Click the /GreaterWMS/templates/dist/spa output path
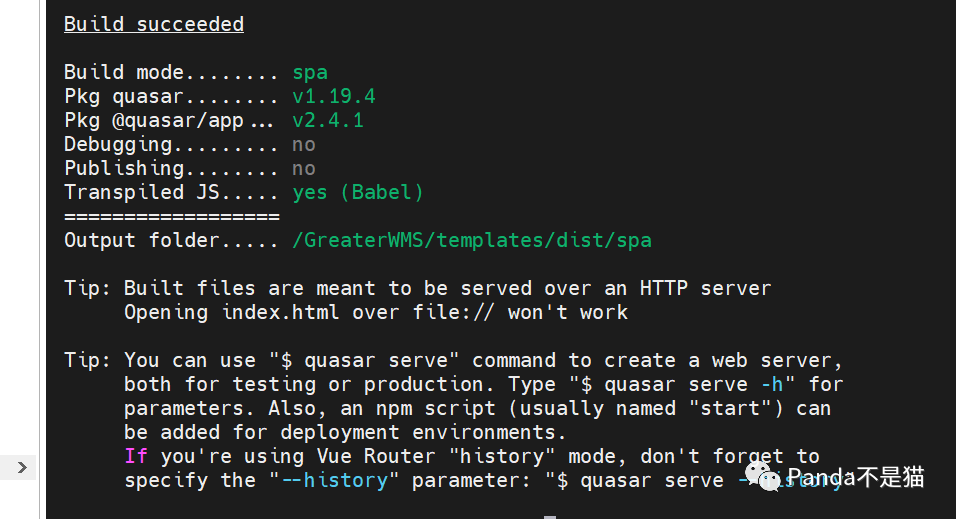This screenshot has width=956, height=519. pyautogui.click(x=471, y=240)
